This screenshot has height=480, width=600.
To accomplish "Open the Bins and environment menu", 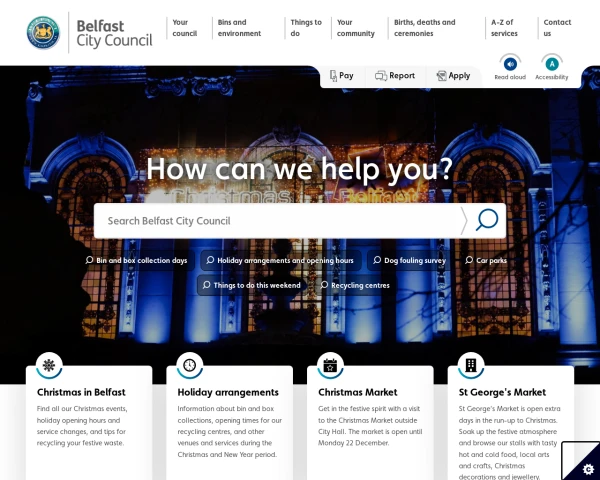I will coord(239,28).
